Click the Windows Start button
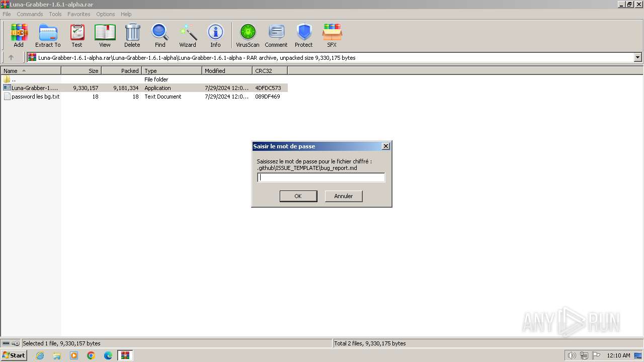Viewport: 644px width, 362px height. 14,355
